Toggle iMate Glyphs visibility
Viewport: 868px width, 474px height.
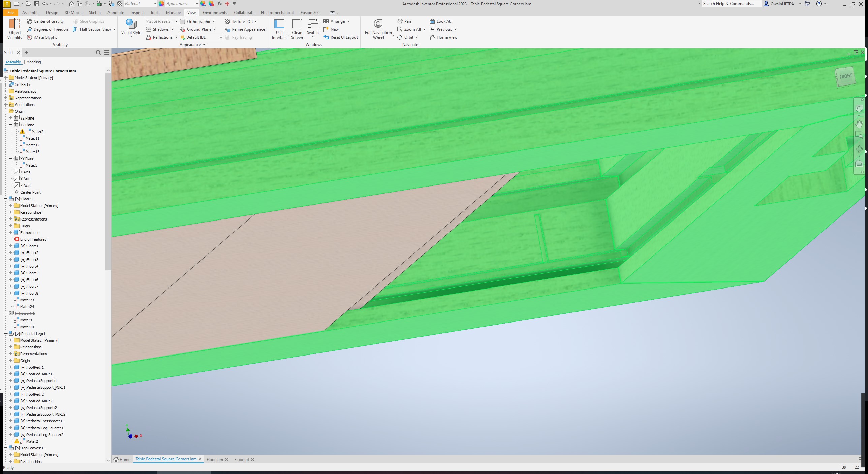(x=42, y=37)
